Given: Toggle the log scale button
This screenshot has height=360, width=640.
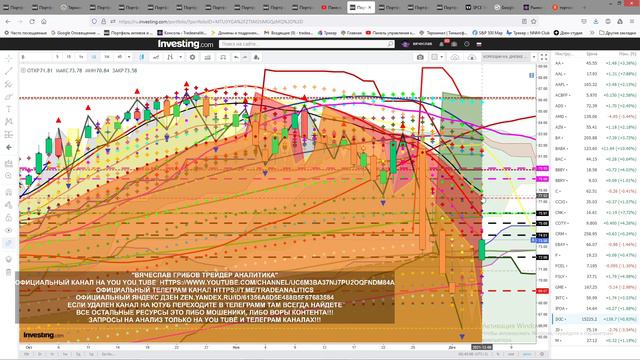Looking at the screenshot, I should tap(511, 354).
